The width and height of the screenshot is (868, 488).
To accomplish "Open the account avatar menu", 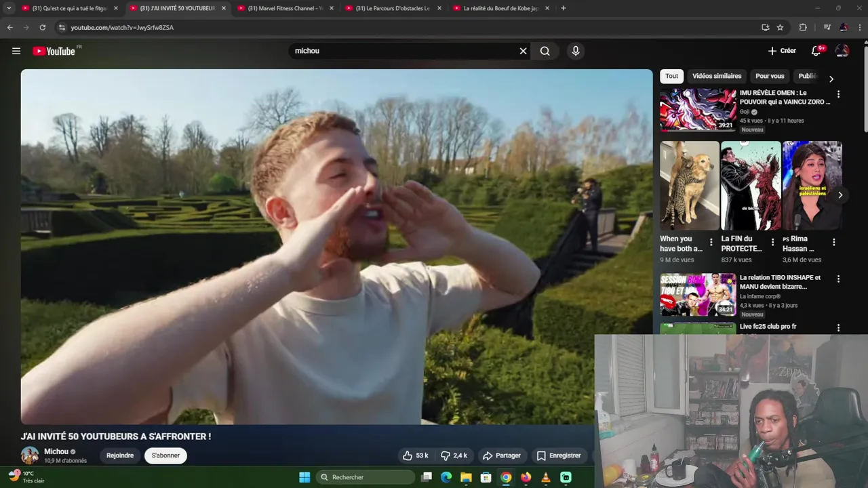I will coord(842,51).
